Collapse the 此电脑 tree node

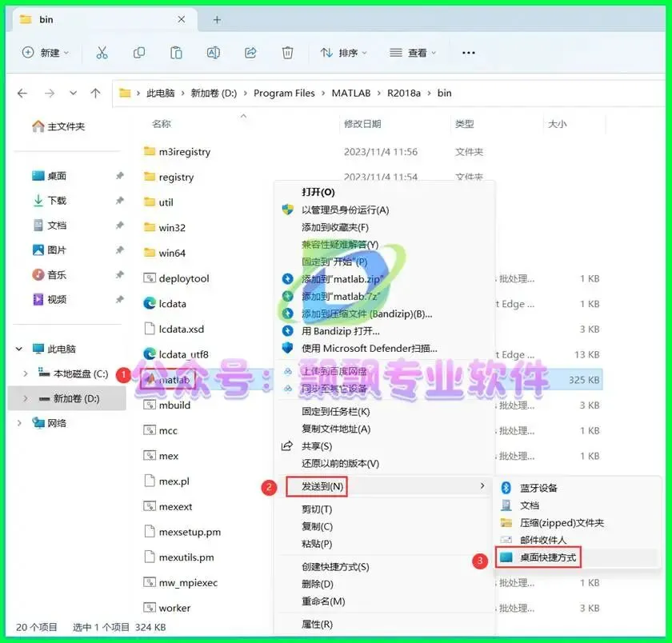pos(19,349)
